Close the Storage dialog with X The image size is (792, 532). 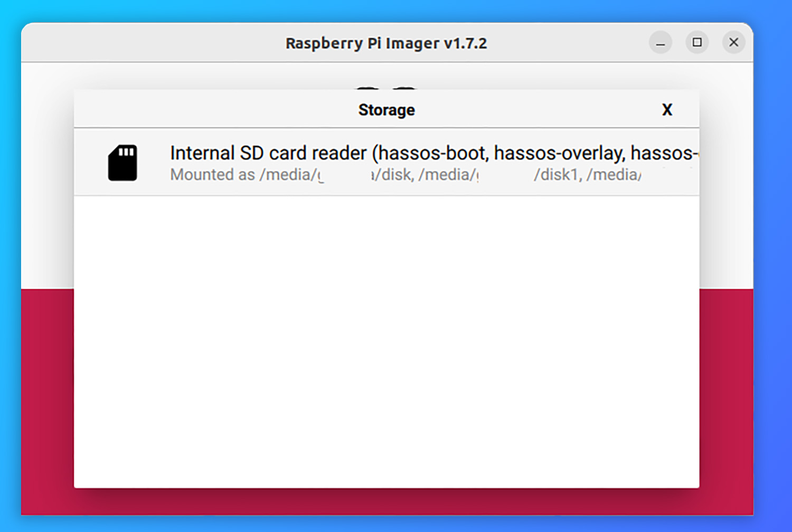667,110
